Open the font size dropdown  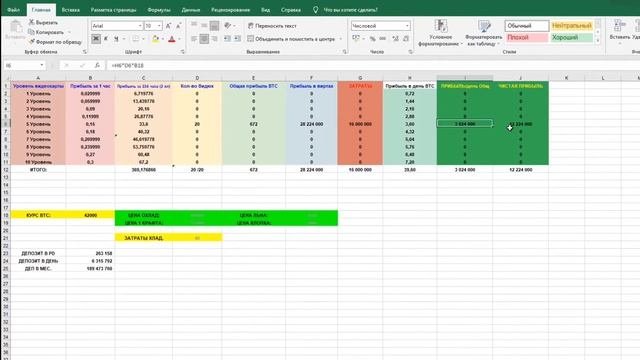(159, 26)
